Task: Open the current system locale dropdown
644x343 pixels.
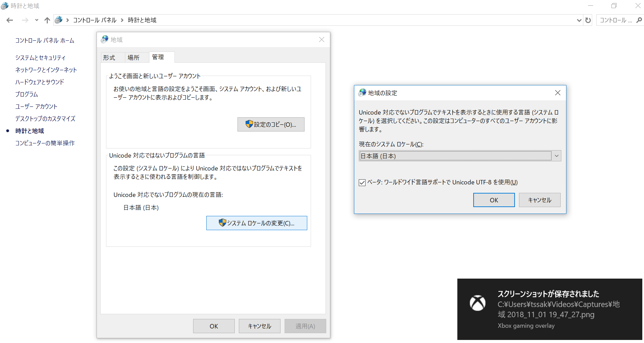Action: coord(556,156)
